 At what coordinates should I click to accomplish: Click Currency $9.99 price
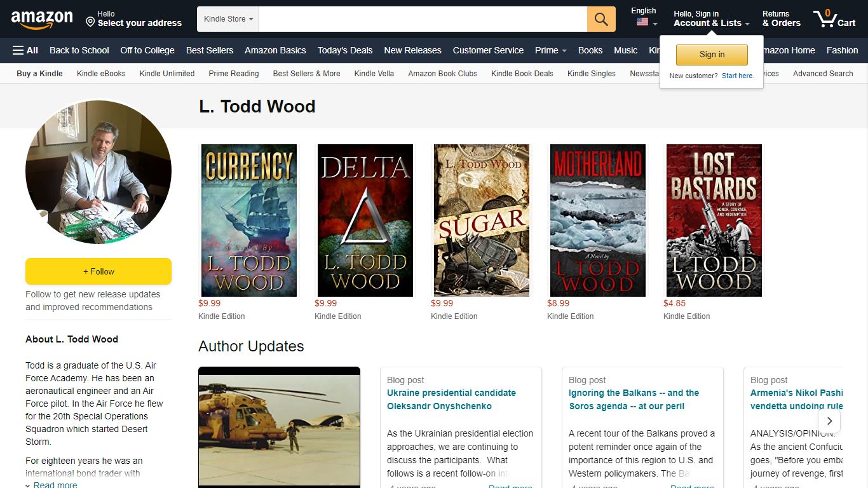pos(210,303)
